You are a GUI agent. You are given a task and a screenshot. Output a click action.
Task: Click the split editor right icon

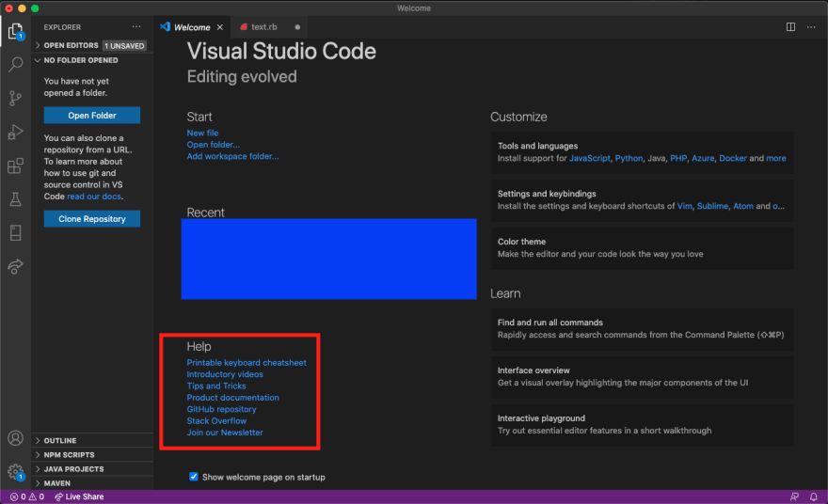pos(790,27)
